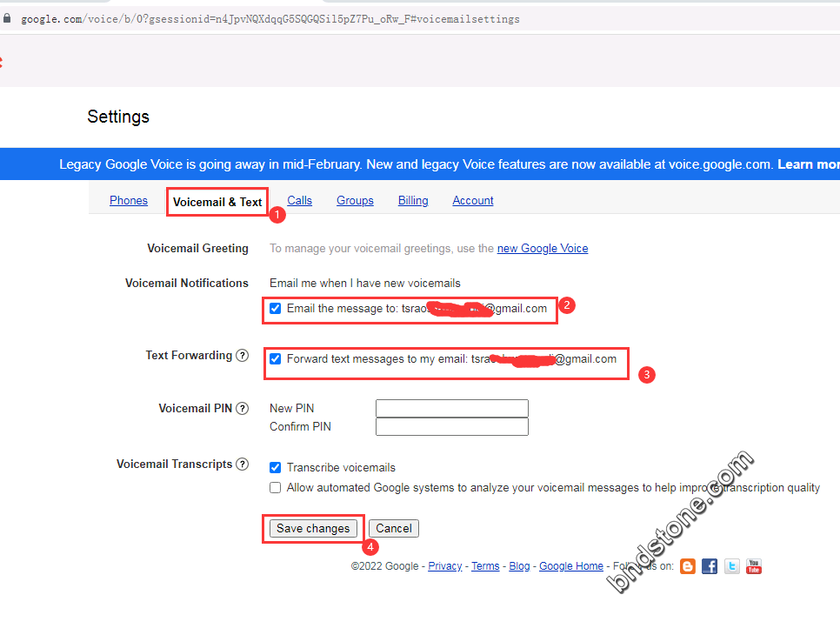Click the Save changes button

[313, 528]
